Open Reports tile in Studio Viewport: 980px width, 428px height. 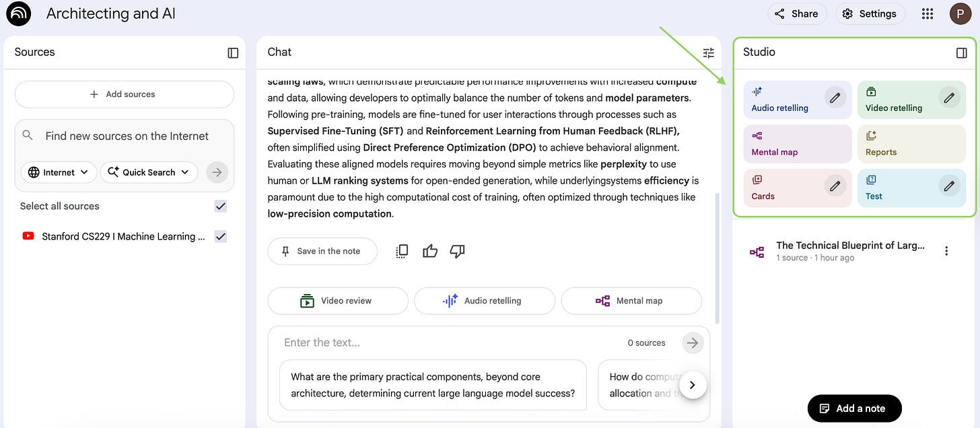click(x=911, y=144)
